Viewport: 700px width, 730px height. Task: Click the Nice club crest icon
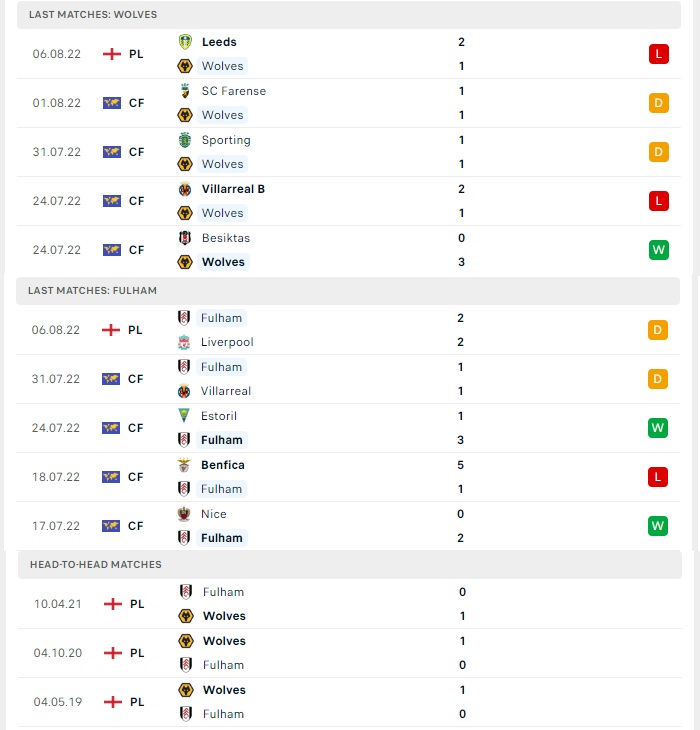(x=184, y=514)
